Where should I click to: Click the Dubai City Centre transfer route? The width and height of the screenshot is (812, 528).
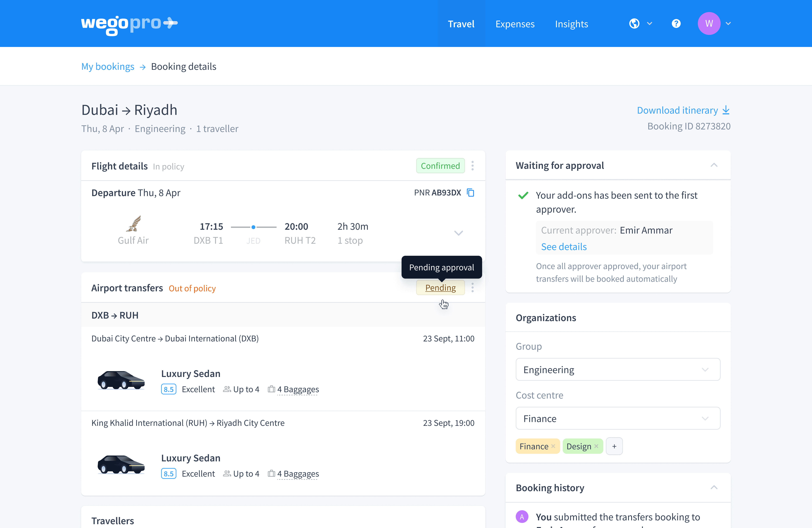coord(175,339)
